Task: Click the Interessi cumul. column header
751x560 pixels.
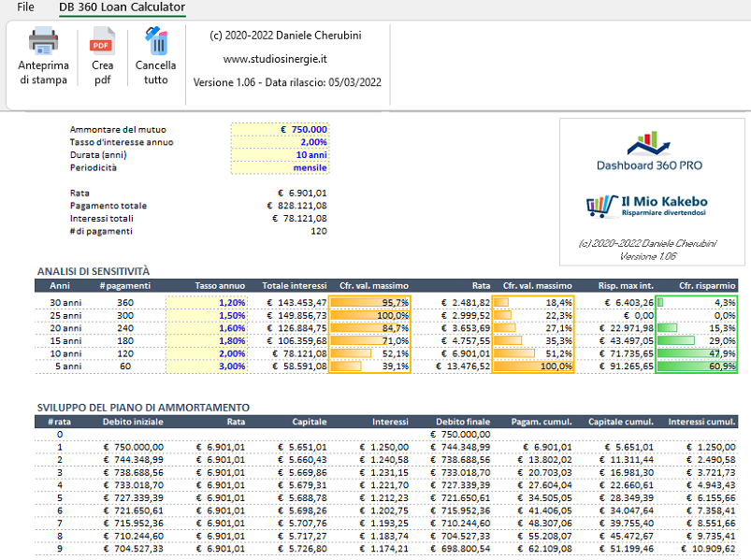Action: click(x=701, y=422)
